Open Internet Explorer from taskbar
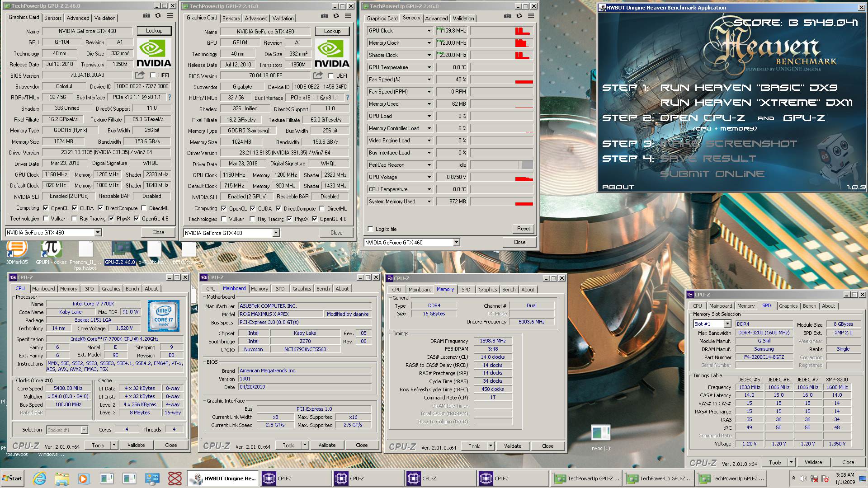 [40, 478]
